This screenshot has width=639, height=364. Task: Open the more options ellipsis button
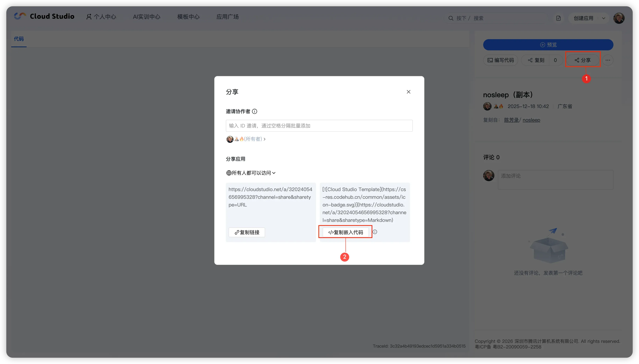pyautogui.click(x=608, y=60)
